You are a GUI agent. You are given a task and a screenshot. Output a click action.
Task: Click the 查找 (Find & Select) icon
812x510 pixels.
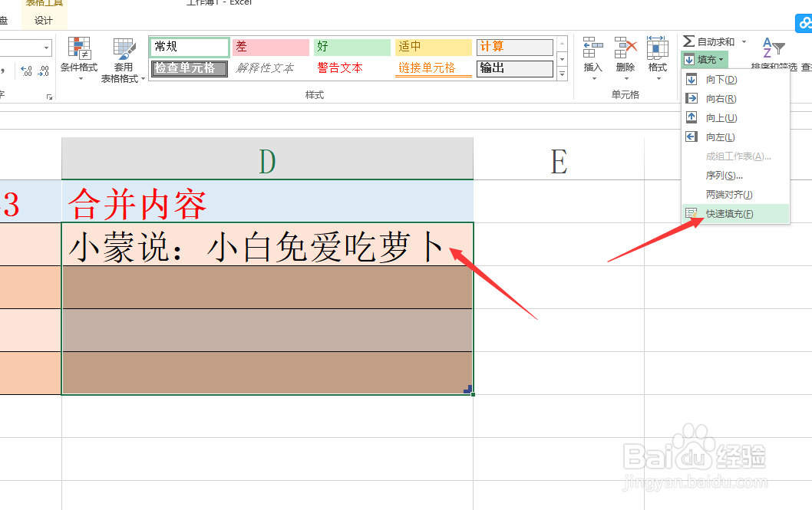click(805, 54)
